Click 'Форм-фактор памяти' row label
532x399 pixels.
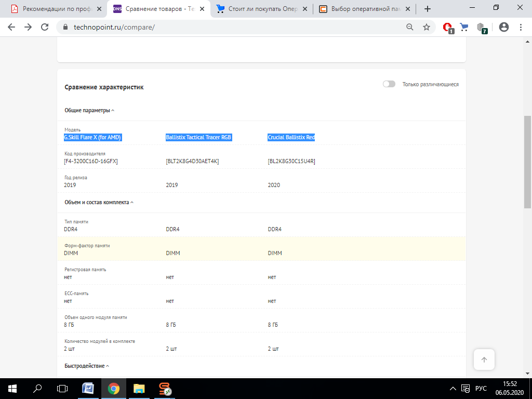tap(87, 246)
